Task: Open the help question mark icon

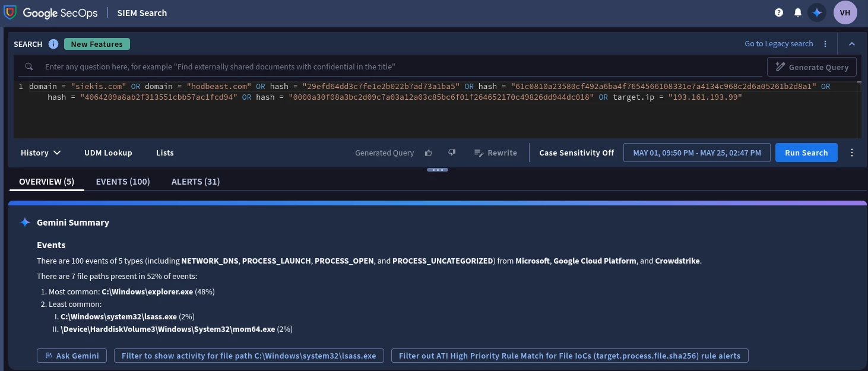Action: coord(779,12)
